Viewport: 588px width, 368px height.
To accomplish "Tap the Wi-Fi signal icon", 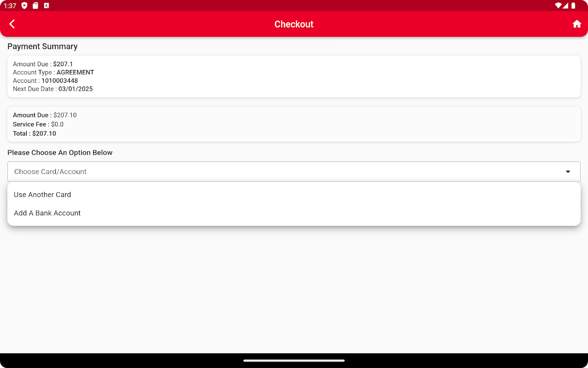I will coord(558,6).
